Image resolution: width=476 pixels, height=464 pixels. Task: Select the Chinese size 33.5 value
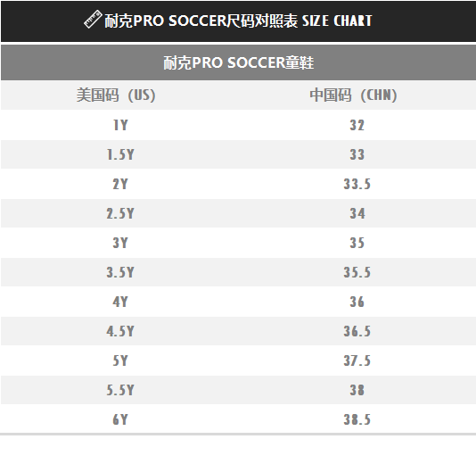(357, 184)
